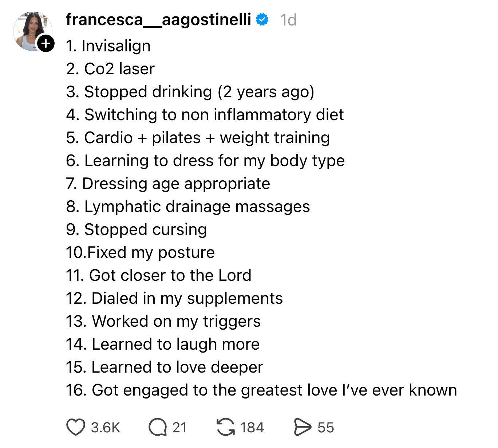Screen dimensions: 498x448
Task: Open the post via the 1d timestamp
Action: click(x=288, y=20)
